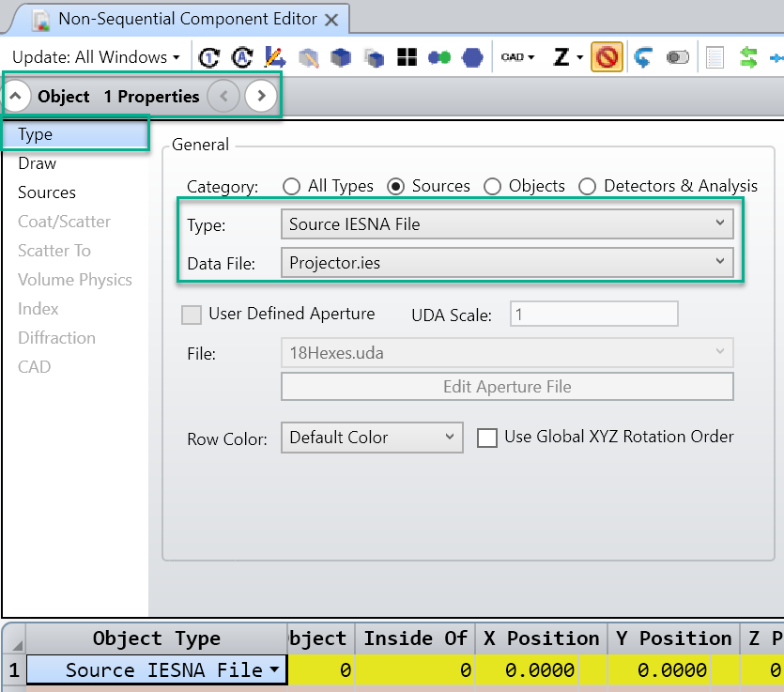Close the Non-Sequential Component Editor tab
Image resolution: width=784 pixels, height=692 pixels.
click(331, 20)
